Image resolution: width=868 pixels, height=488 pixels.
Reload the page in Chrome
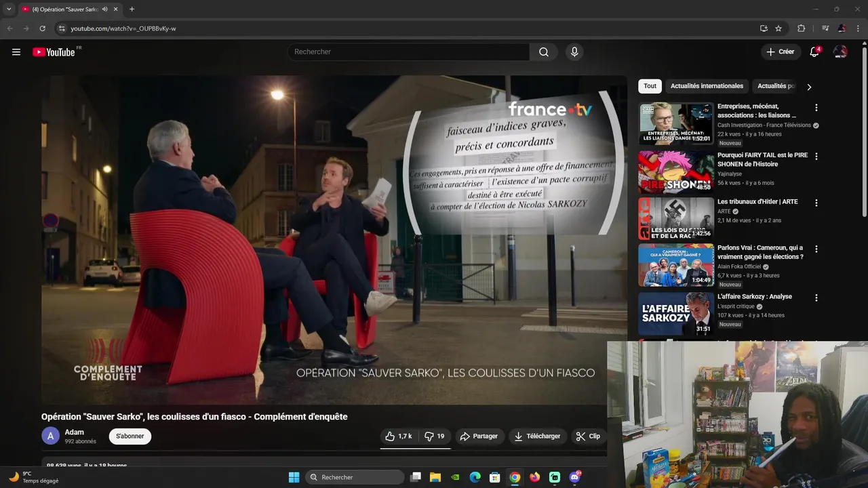(x=42, y=28)
